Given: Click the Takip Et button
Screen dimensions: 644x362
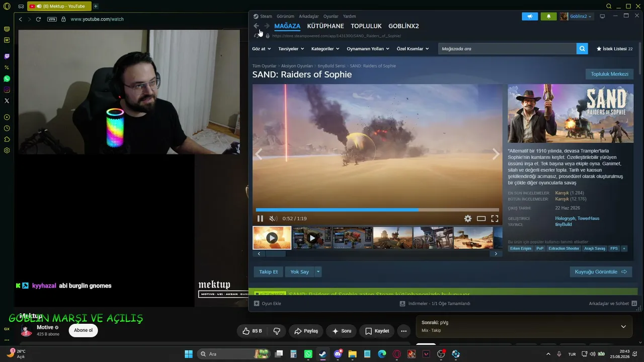Looking at the screenshot, I should click(268, 271).
